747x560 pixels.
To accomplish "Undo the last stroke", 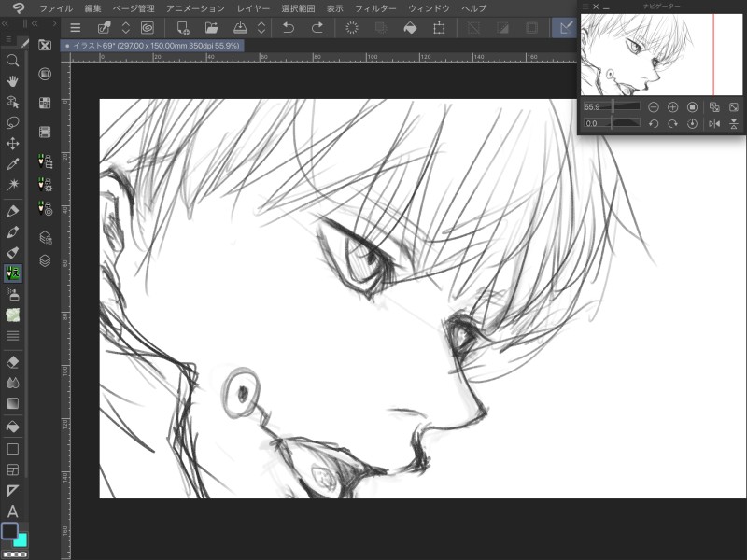I will click(289, 28).
